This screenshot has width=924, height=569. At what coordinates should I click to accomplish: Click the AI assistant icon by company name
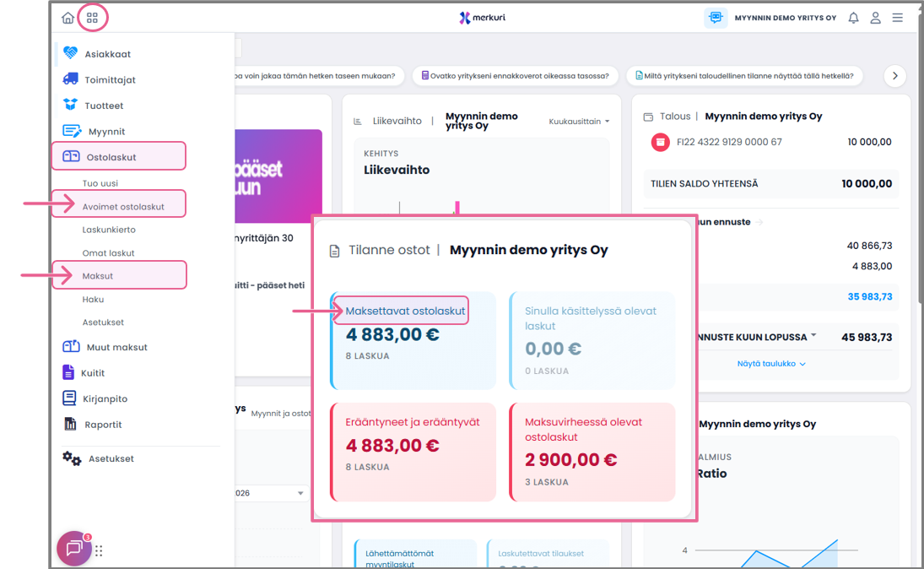coord(716,18)
